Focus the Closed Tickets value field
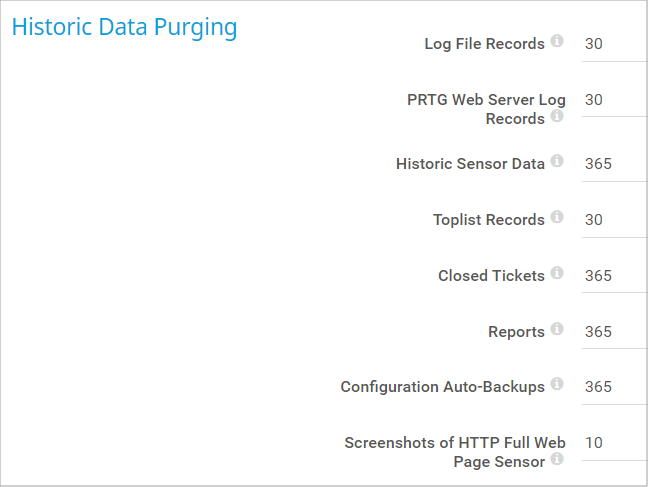648x487 pixels. click(x=614, y=276)
